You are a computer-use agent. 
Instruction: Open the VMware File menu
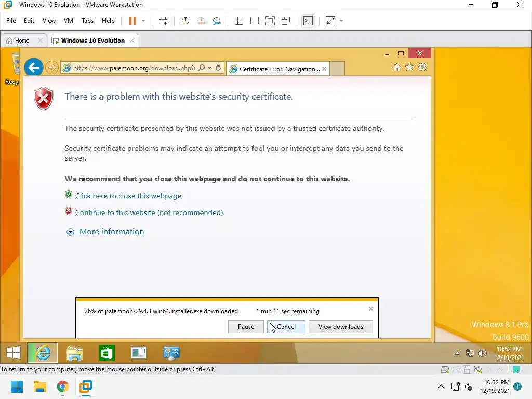click(11, 21)
